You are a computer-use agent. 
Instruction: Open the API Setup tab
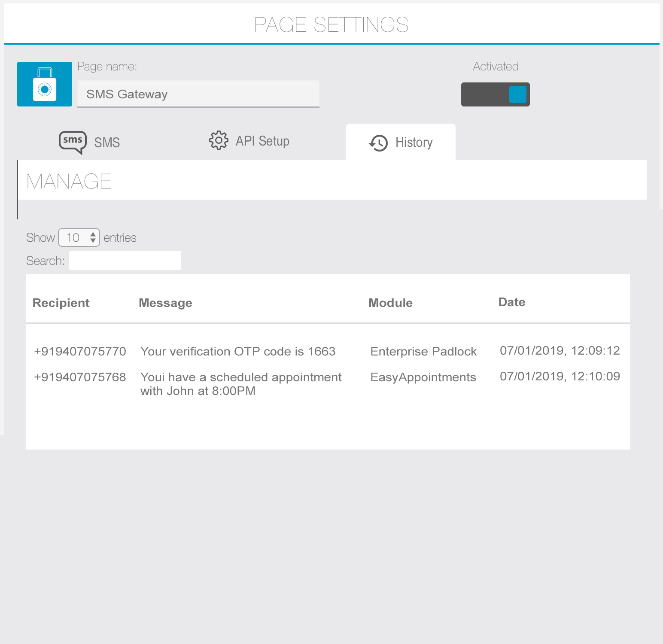tap(249, 141)
